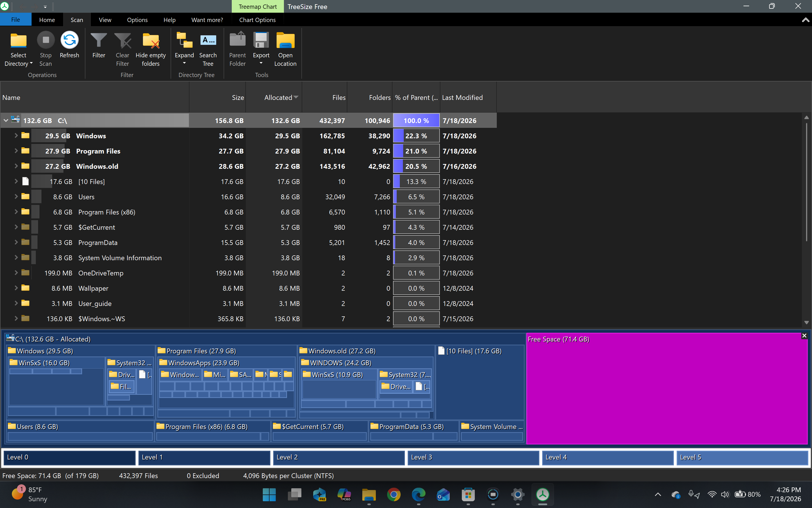Sort by Last Modified column header
812x508 pixels.
tap(468, 97)
